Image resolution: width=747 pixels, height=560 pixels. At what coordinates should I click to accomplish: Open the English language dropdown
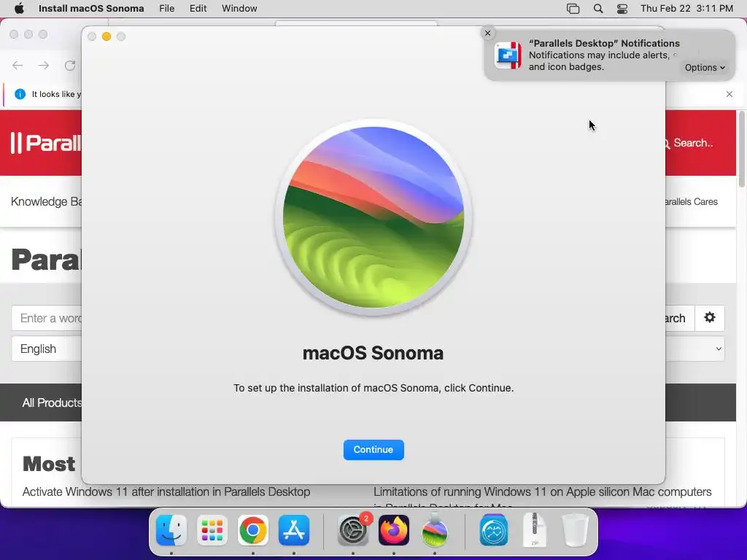(47, 349)
